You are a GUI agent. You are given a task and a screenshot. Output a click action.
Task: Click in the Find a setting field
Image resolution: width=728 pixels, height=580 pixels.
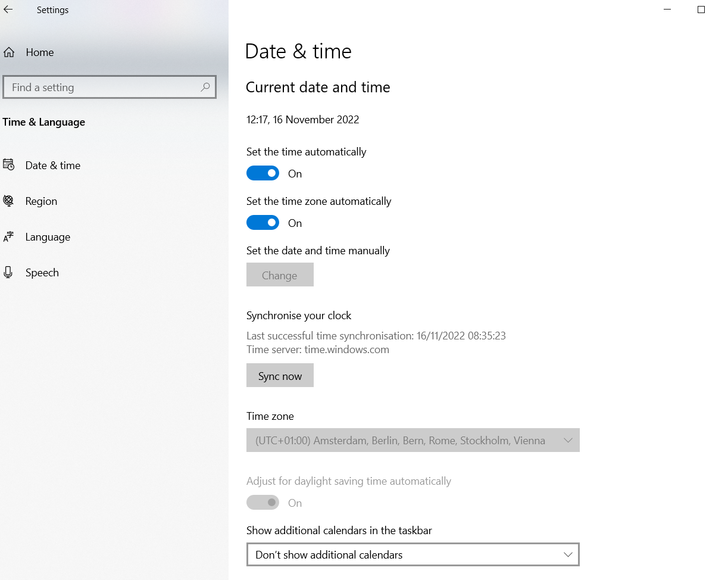coord(110,87)
